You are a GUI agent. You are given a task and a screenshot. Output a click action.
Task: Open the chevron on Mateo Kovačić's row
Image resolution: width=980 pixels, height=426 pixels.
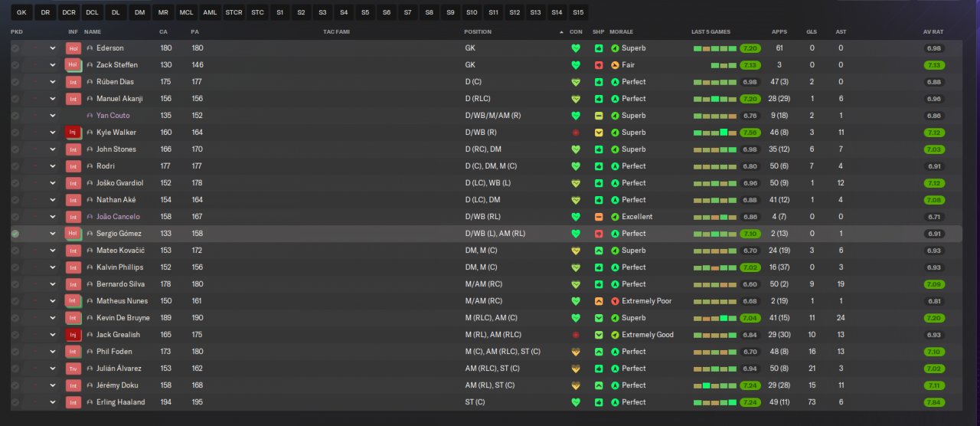pos(53,251)
